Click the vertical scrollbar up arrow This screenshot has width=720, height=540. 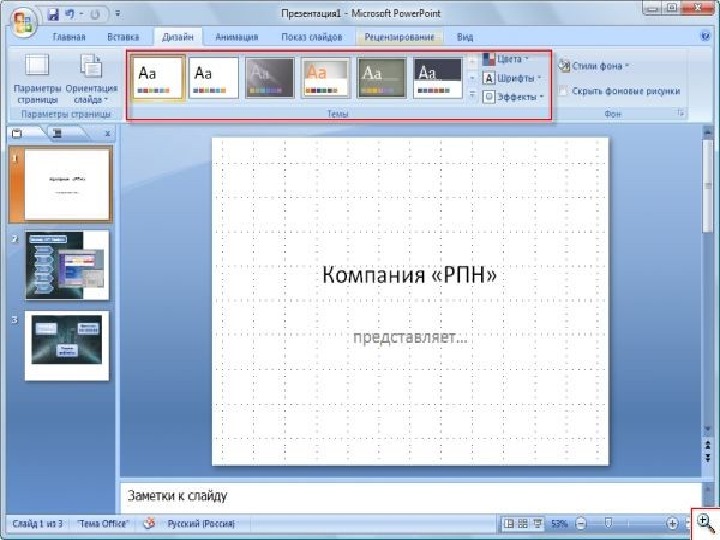click(707, 133)
